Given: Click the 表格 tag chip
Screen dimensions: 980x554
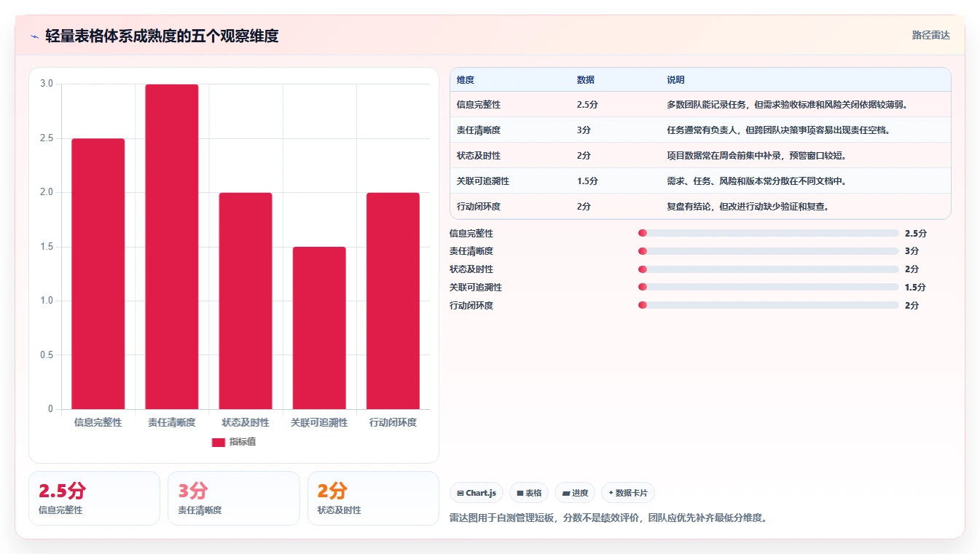Looking at the screenshot, I should (x=529, y=493).
